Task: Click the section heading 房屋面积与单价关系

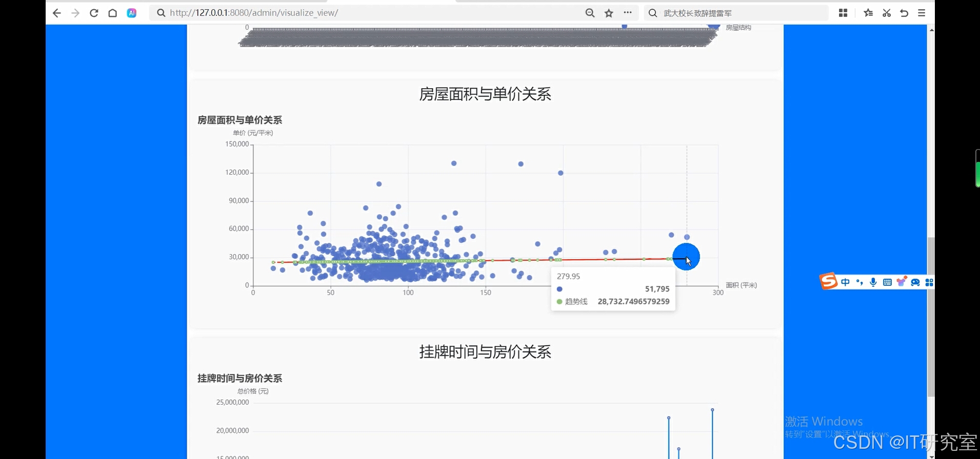Action: (x=485, y=94)
